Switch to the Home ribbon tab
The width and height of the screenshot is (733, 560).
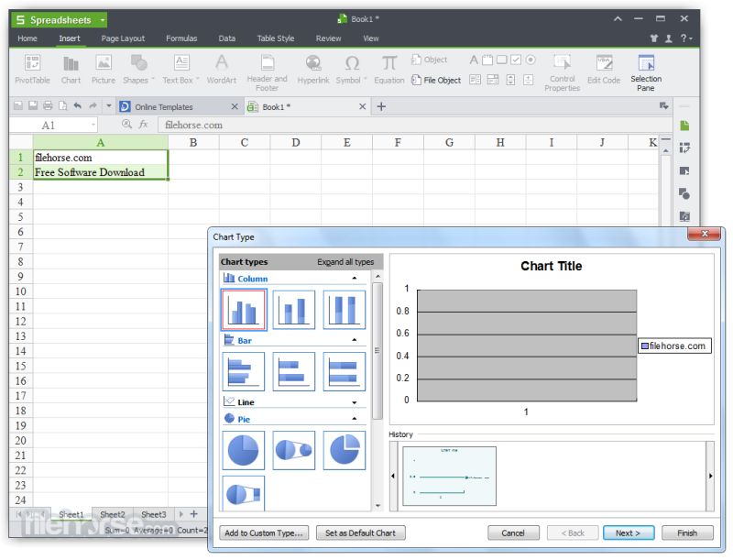(27, 38)
